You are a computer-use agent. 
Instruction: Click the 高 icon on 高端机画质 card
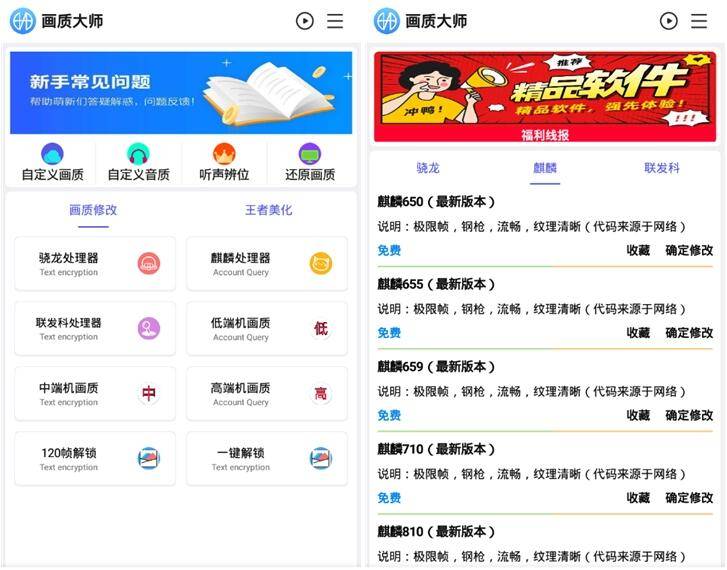pyautogui.click(x=320, y=393)
